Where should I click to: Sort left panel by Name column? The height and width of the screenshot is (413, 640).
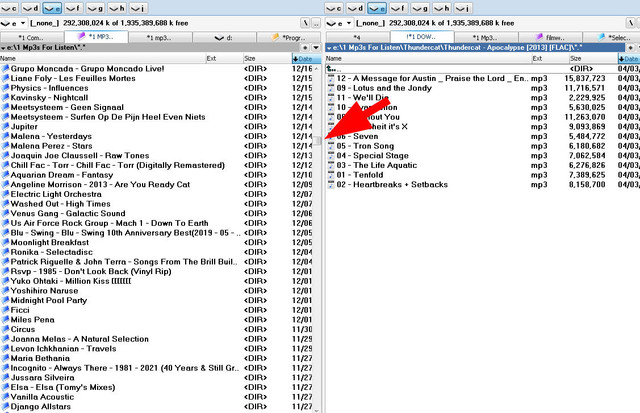click(103, 59)
